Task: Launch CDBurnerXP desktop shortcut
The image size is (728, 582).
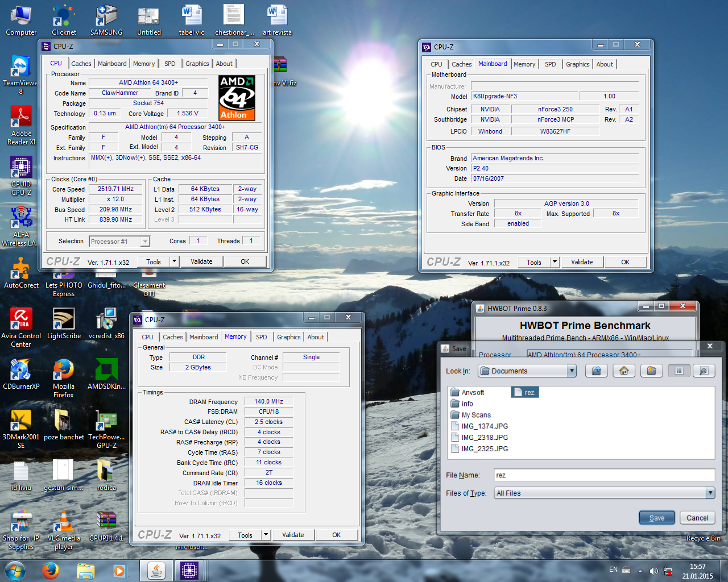Action: [21, 373]
